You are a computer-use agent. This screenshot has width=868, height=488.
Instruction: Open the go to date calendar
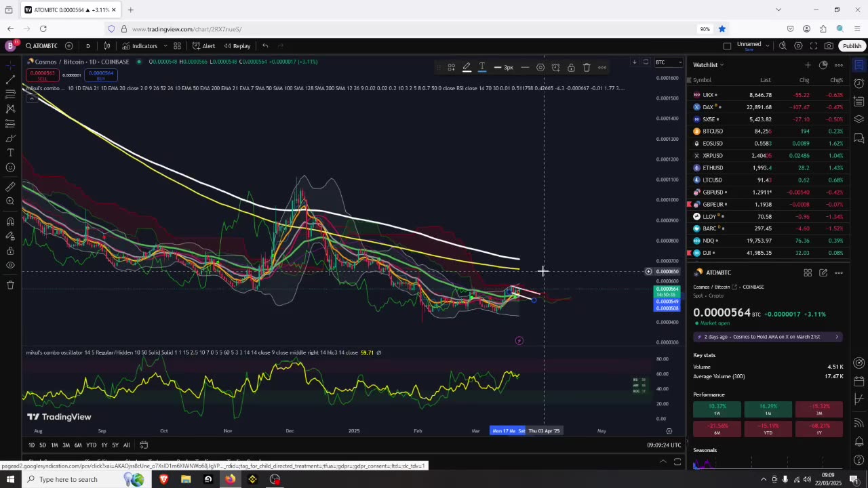pos(144,445)
